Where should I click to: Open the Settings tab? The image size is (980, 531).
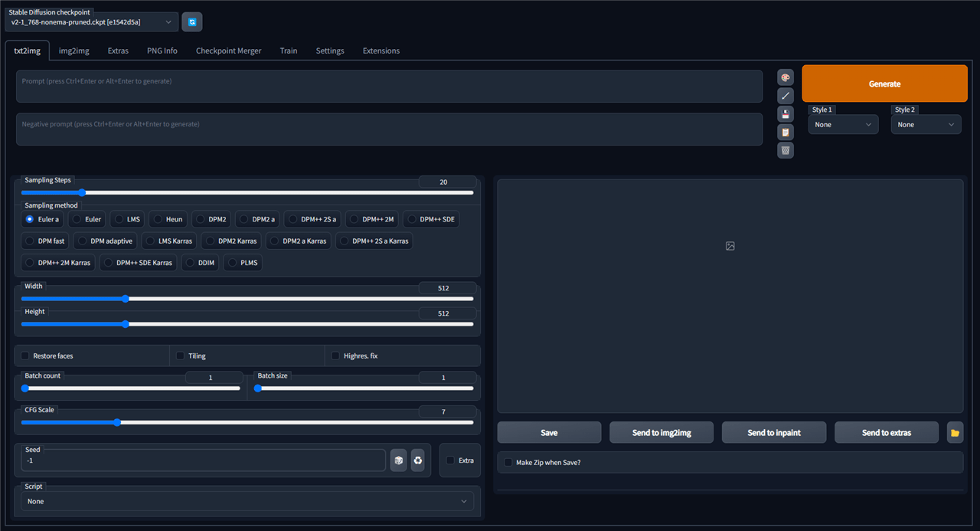[330, 51]
